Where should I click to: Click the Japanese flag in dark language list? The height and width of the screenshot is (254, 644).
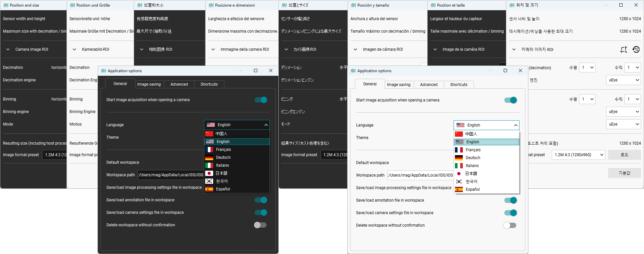(209, 173)
